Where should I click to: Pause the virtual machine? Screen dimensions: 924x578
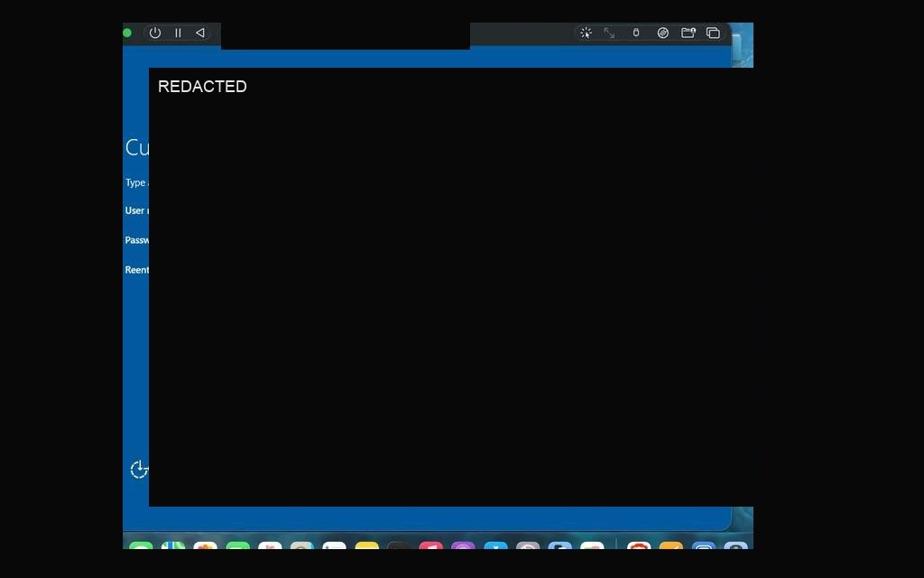click(178, 33)
